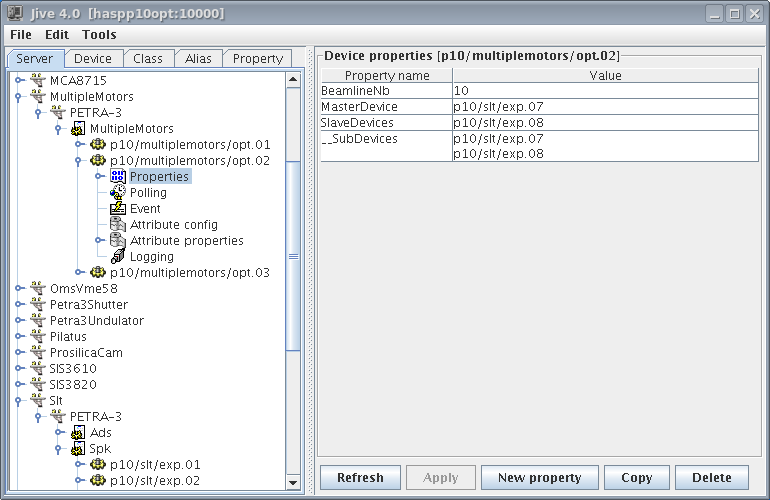This screenshot has width=770, height=500.
Task: Select the Server tab
Action: [34, 58]
